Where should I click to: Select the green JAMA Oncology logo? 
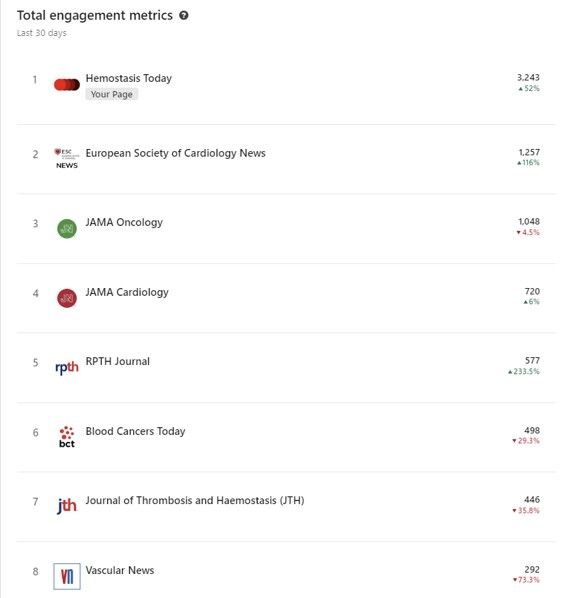67,228
